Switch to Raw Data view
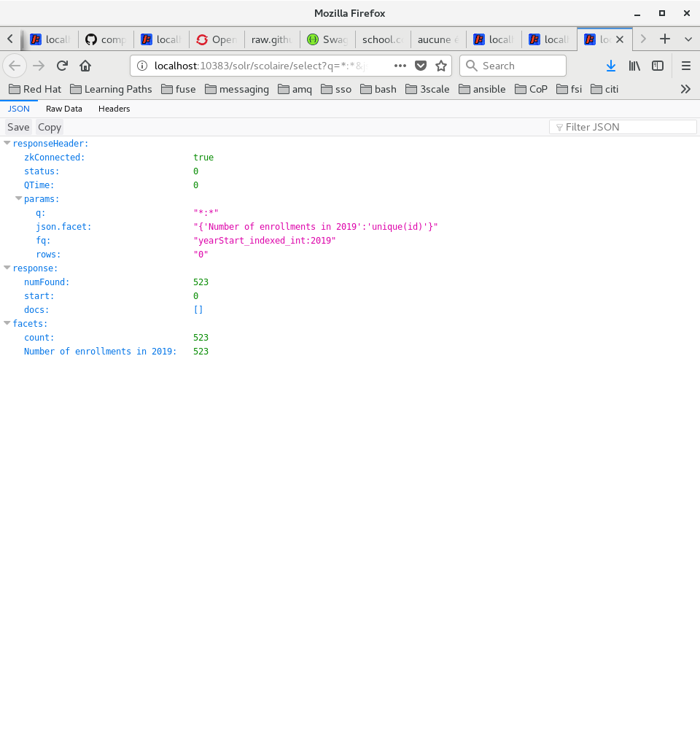700x744 pixels. [x=64, y=109]
